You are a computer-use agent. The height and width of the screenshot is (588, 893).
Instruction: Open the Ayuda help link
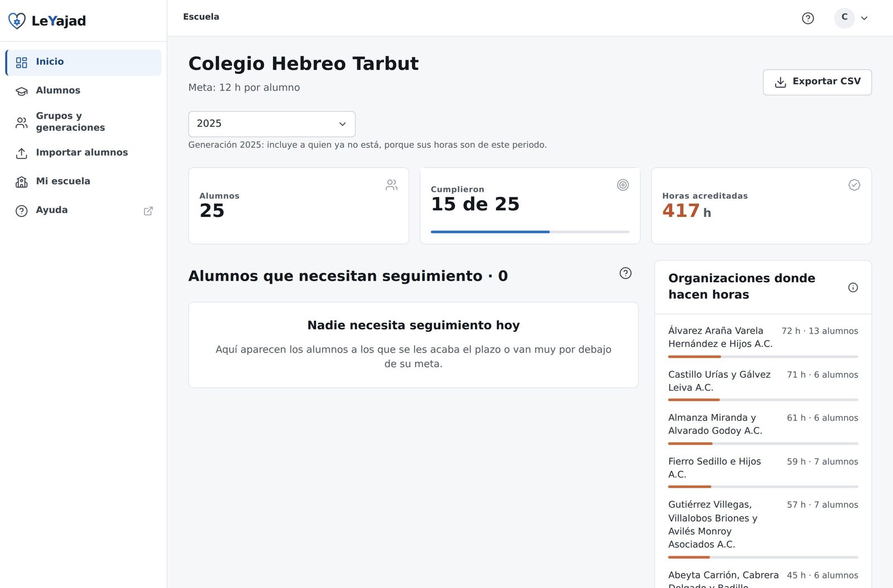(83, 210)
